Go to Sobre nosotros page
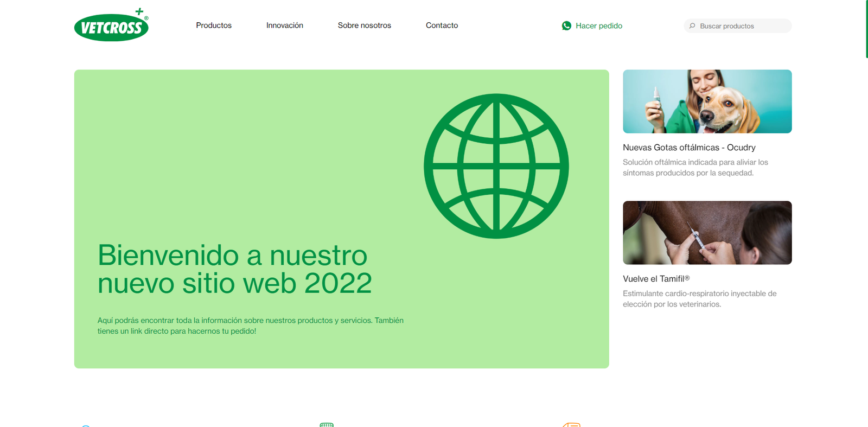The image size is (868, 427). [x=364, y=26]
